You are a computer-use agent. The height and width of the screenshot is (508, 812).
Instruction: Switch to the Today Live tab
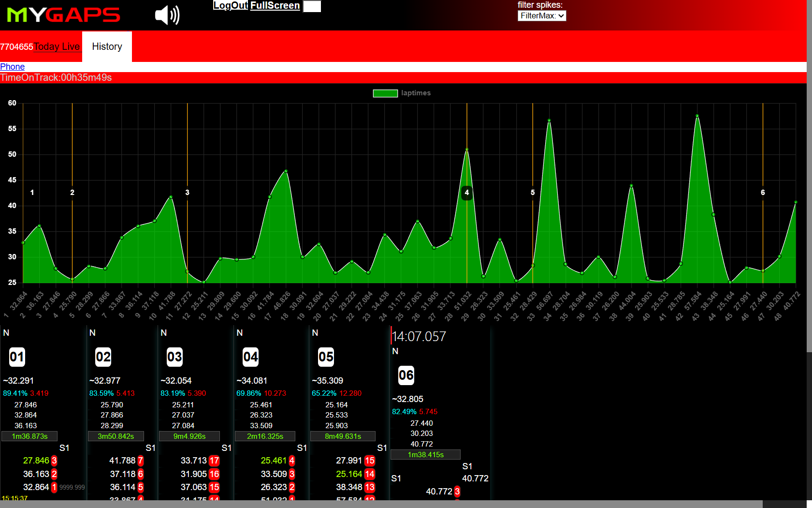click(x=57, y=46)
